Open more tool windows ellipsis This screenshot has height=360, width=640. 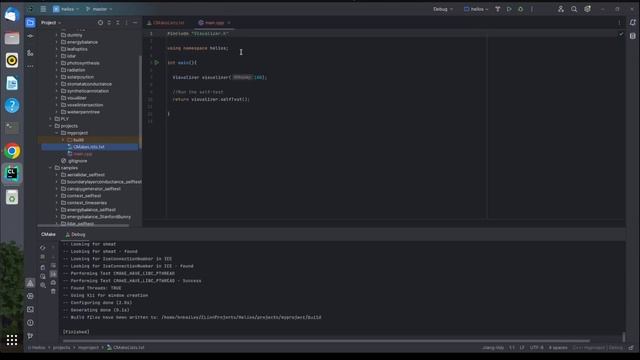click(x=30, y=66)
